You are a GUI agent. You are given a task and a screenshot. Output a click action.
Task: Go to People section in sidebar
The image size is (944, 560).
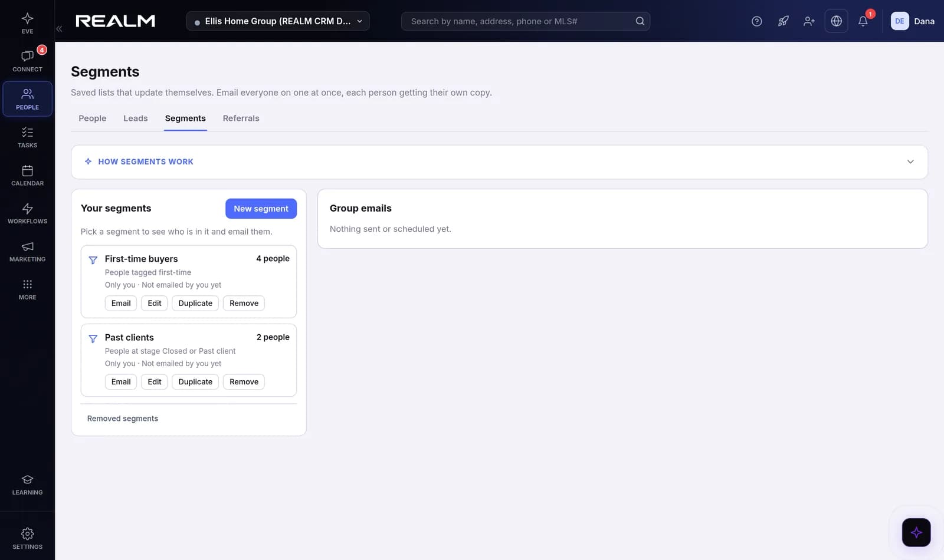(x=27, y=99)
